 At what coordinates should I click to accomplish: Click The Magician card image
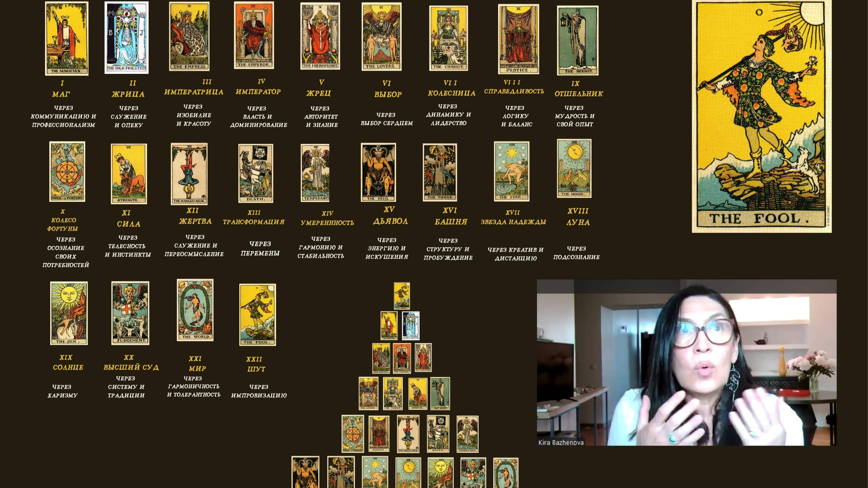tap(67, 38)
